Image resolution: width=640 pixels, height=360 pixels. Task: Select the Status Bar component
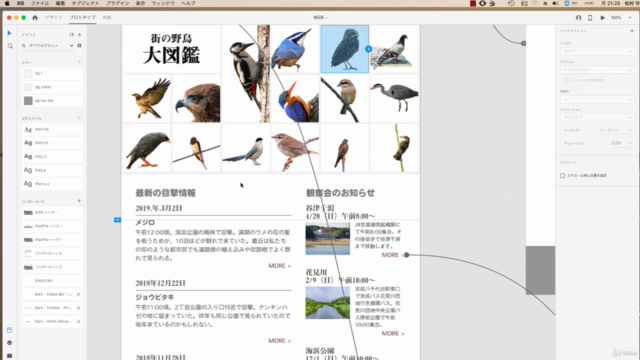(x=52, y=280)
